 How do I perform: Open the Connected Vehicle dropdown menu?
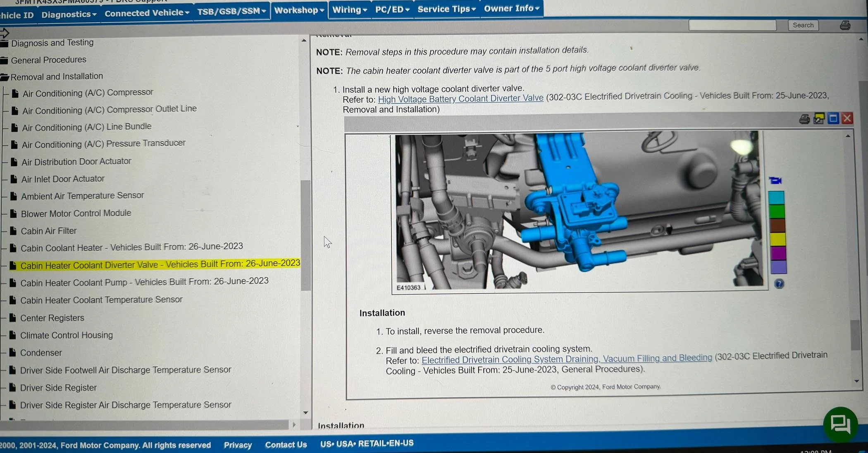tap(147, 13)
